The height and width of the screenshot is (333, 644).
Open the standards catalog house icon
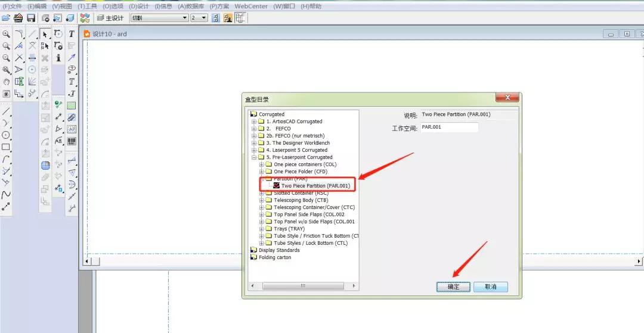[x=18, y=18]
